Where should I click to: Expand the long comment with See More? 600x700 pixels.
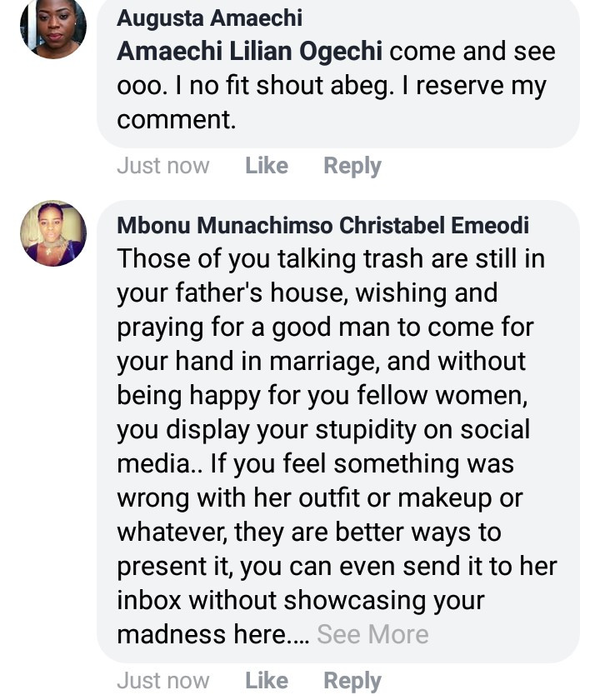click(x=372, y=635)
